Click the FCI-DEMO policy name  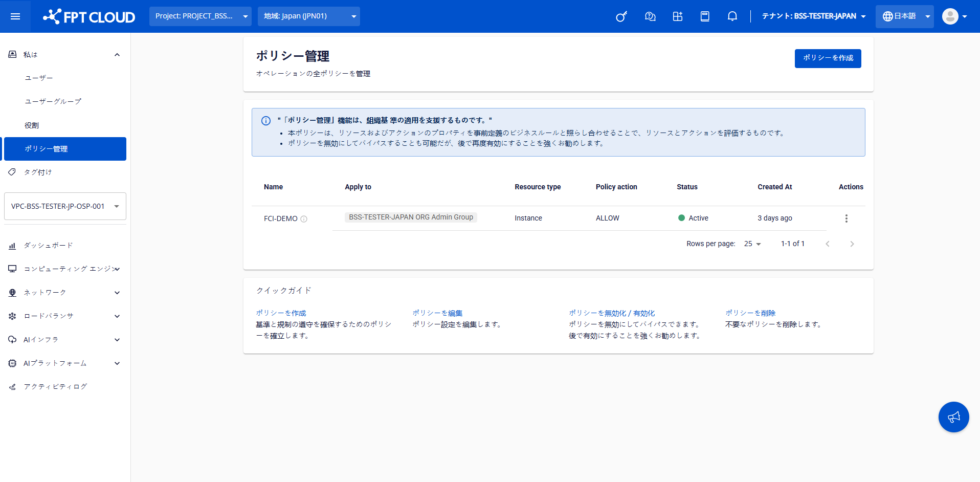coord(280,218)
